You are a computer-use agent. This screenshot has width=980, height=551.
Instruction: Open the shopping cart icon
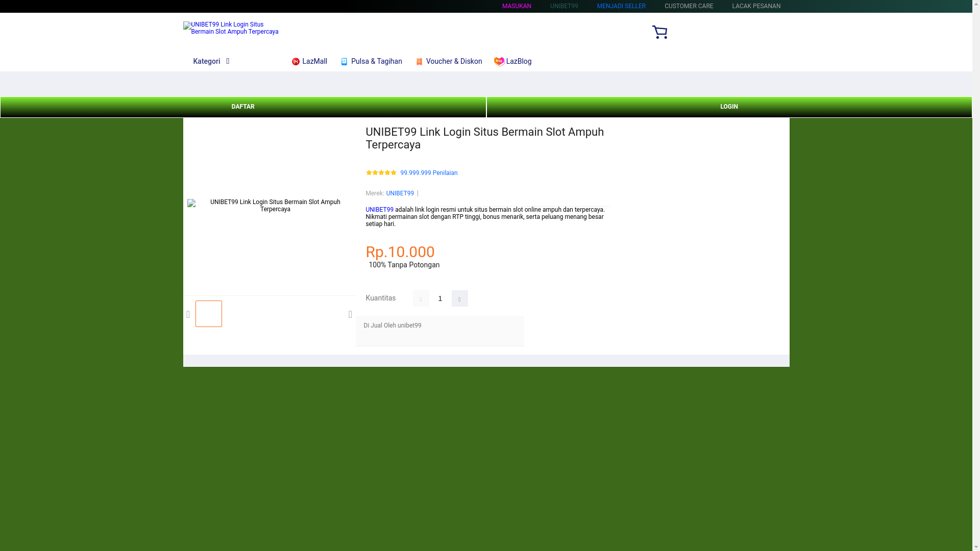[x=659, y=32]
